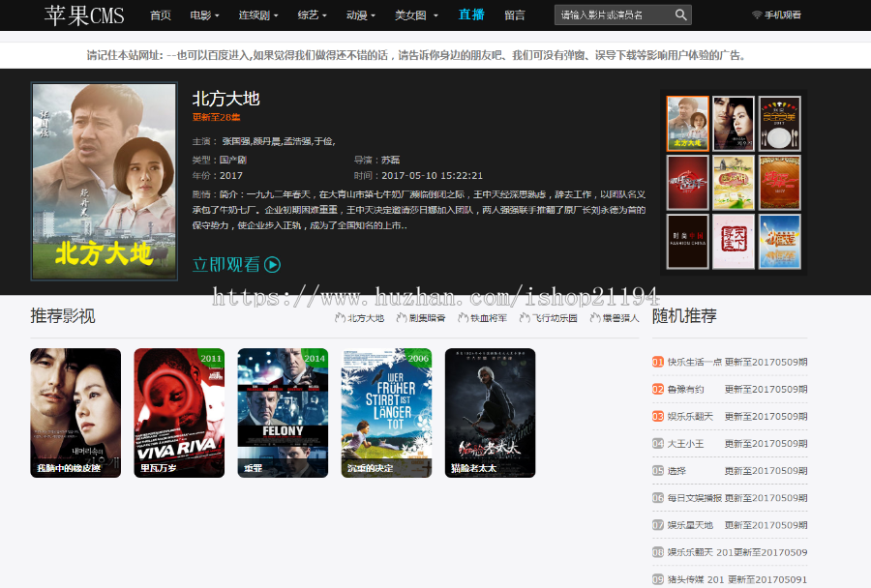The image size is (871, 588).
Task: Select the blue sky show thumbnail
Action: tap(780, 242)
